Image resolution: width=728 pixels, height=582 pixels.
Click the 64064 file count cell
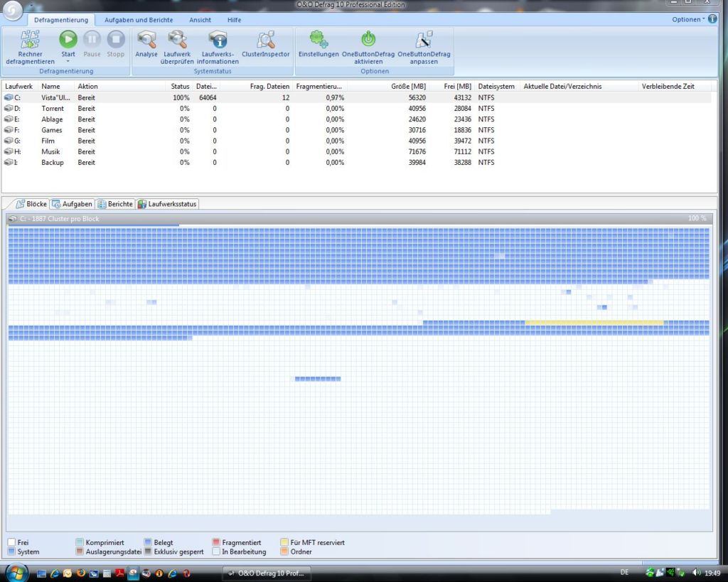(x=208, y=97)
